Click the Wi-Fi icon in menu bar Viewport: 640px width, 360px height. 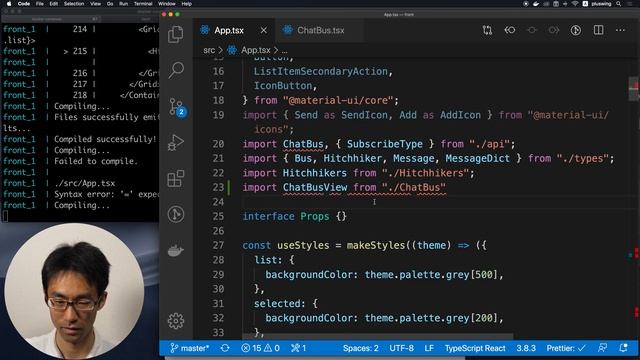pyautogui.click(x=575, y=4)
